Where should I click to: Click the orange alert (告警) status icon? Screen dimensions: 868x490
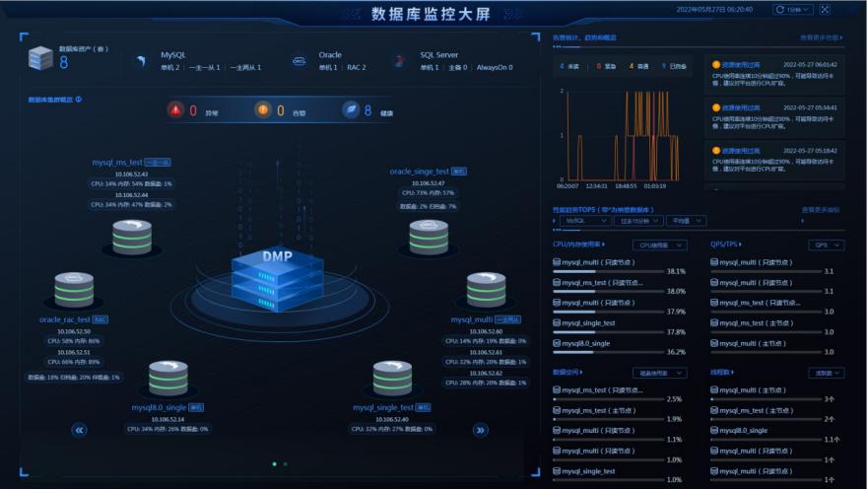point(263,110)
